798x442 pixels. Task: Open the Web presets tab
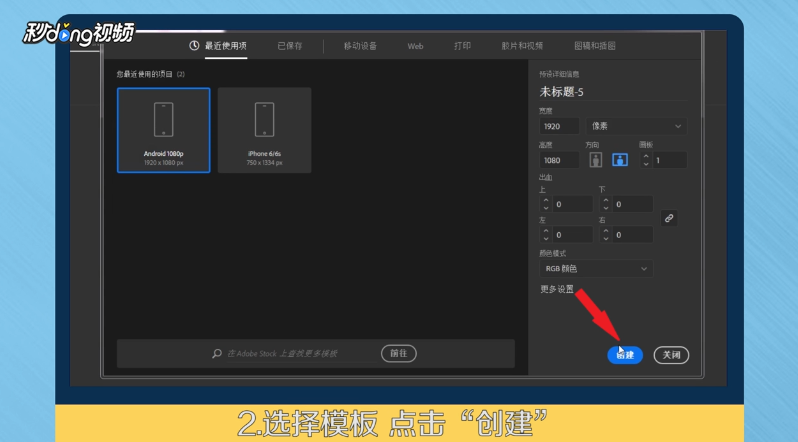click(415, 46)
